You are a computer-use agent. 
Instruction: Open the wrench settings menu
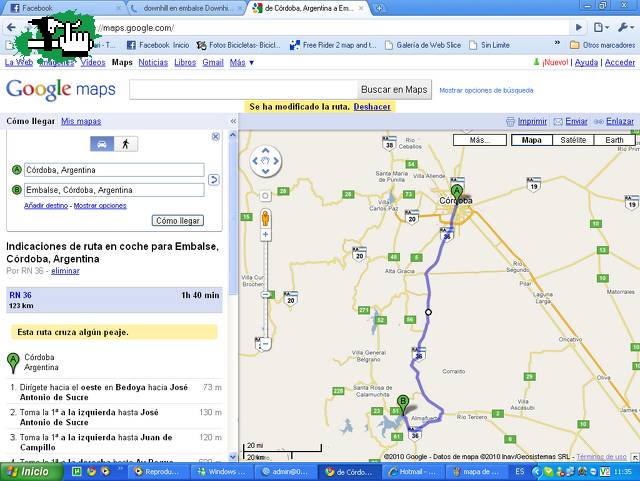(625, 27)
